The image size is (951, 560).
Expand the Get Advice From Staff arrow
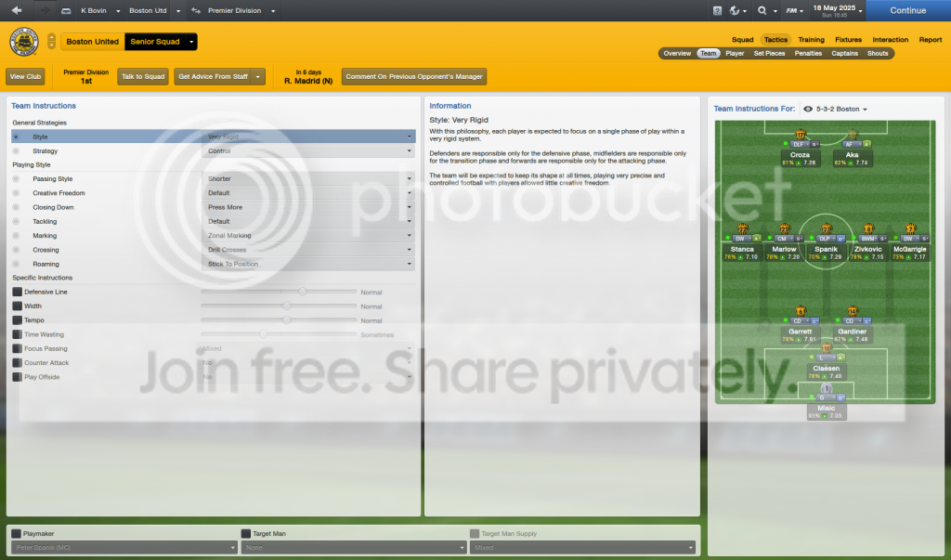tap(258, 76)
